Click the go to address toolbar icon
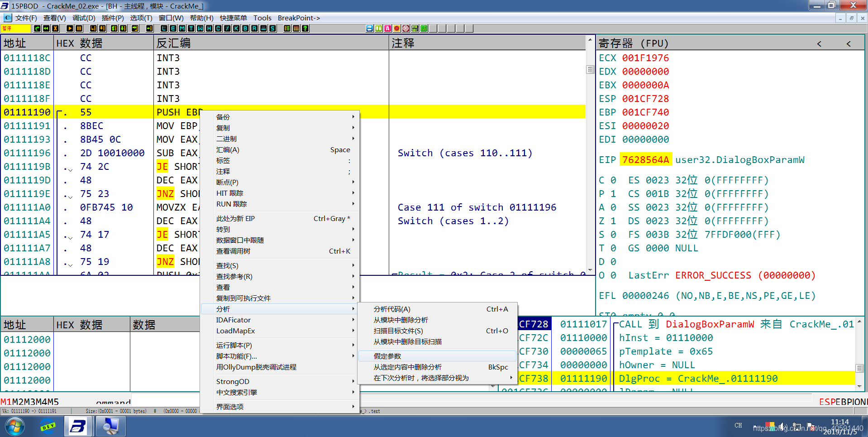Screen dimensions: 868x437 pos(149,28)
